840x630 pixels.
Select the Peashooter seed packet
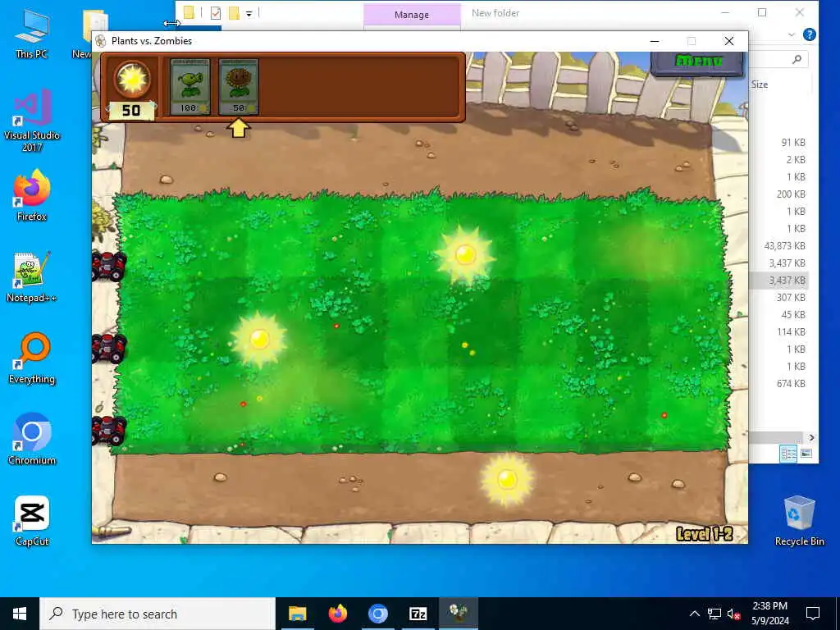190,87
